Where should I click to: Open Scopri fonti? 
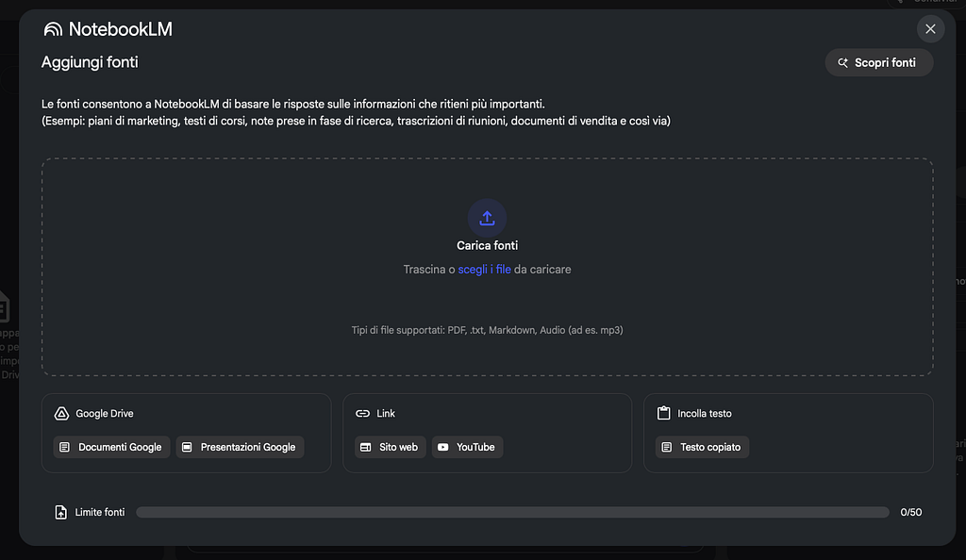click(878, 63)
